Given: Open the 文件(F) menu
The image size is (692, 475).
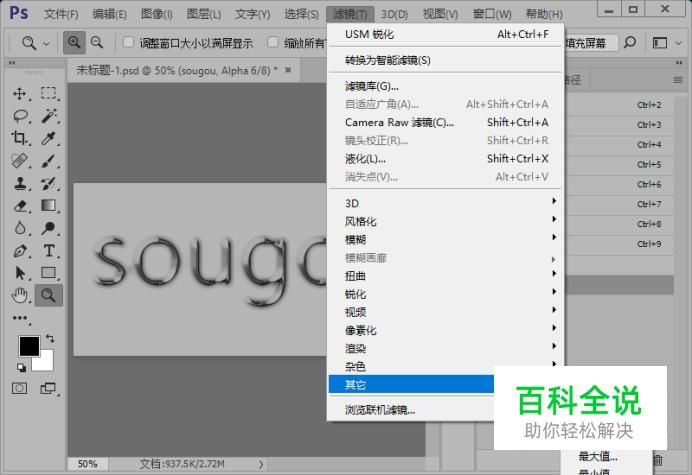Looking at the screenshot, I should (61, 14).
